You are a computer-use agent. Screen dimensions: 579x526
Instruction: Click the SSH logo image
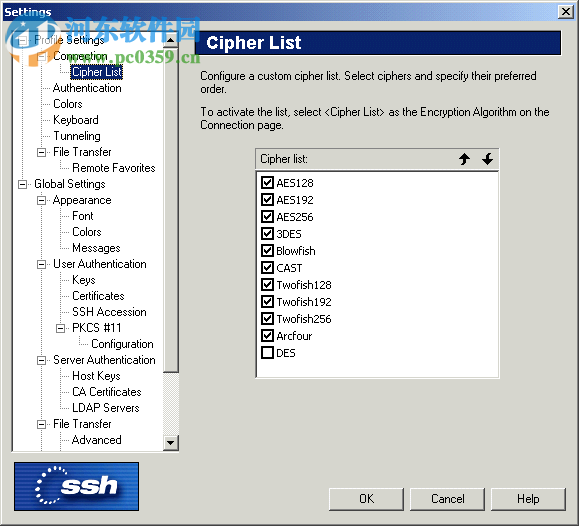tap(76, 486)
